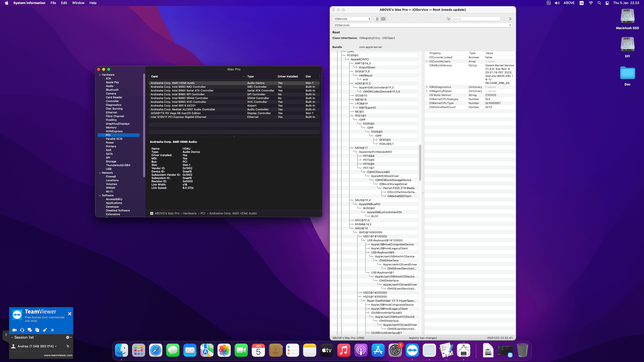Open chat in TeamViewer panel
Image resolution: width=644 pixels, height=362 pixels.
30,330
